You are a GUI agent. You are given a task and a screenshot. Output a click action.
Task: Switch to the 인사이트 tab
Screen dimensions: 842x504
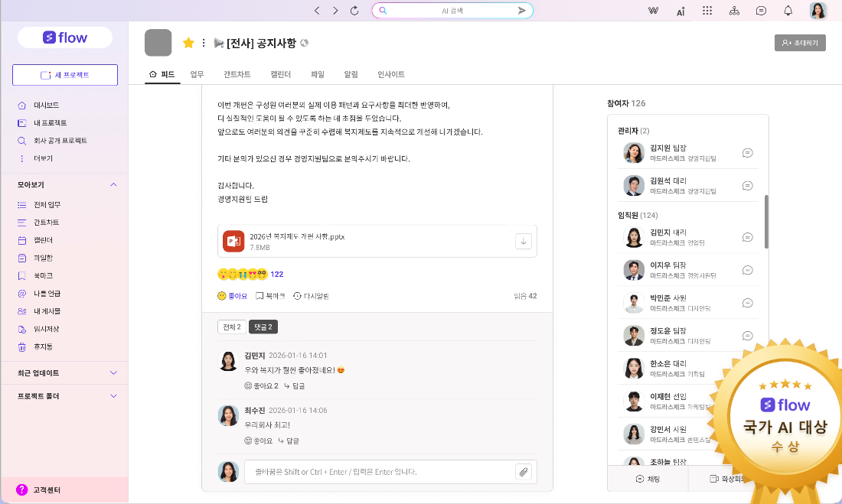click(391, 74)
